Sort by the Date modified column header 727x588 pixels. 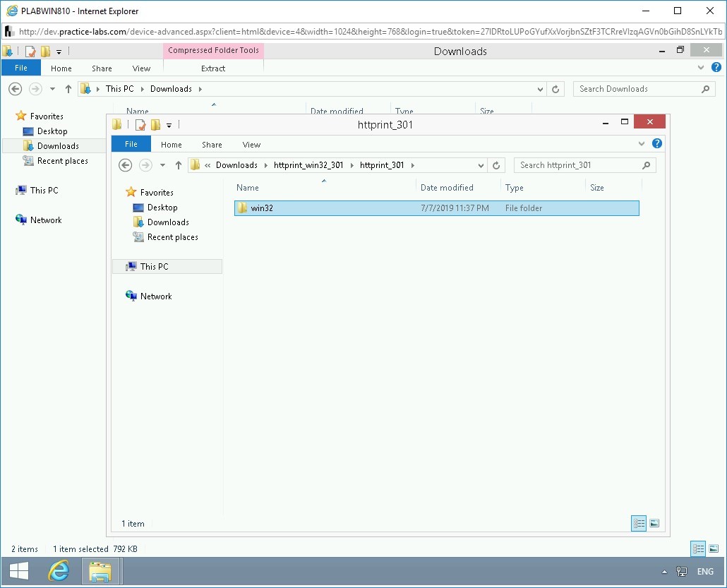[x=447, y=188]
